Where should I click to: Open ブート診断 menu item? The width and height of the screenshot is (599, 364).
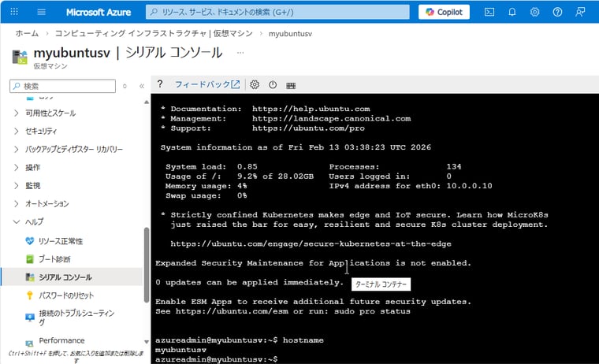pos(54,259)
